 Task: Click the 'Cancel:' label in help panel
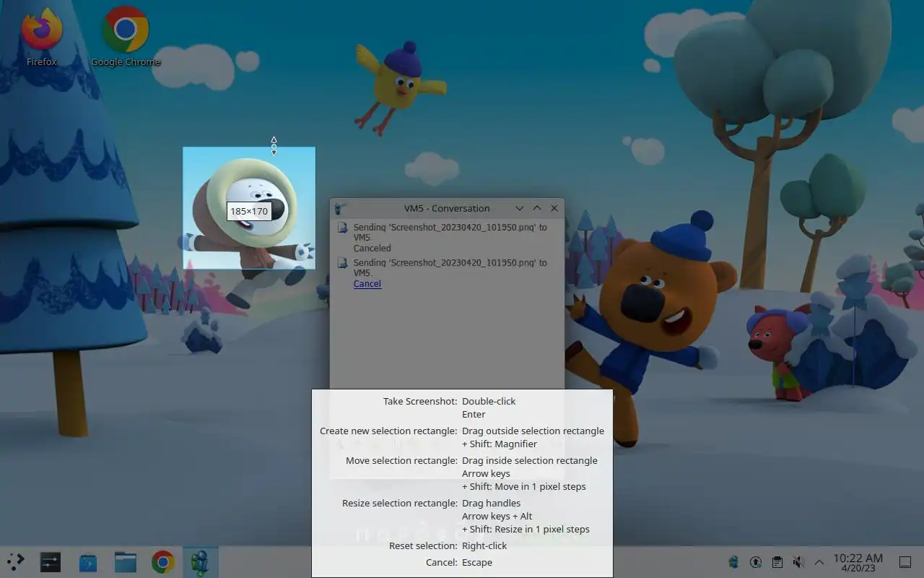442,562
